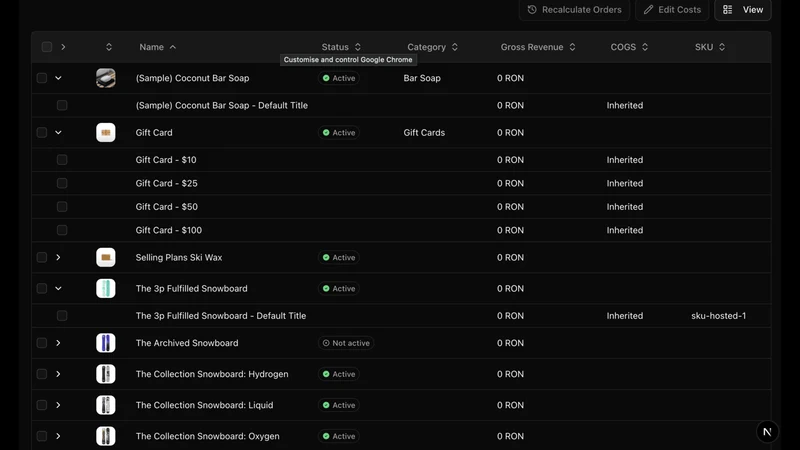Open Next.js dev indicator N icon

point(767,432)
